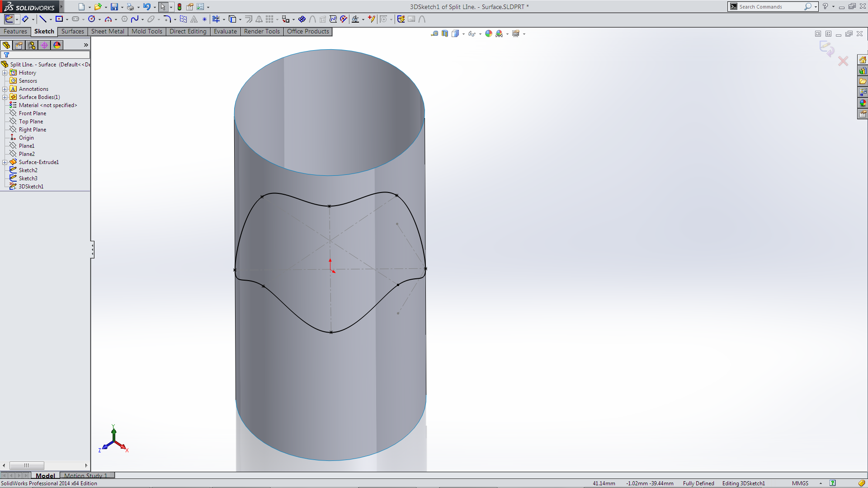Viewport: 868px width, 488px height.
Task: Open the Design Library task pane
Action: pyautogui.click(x=863, y=71)
